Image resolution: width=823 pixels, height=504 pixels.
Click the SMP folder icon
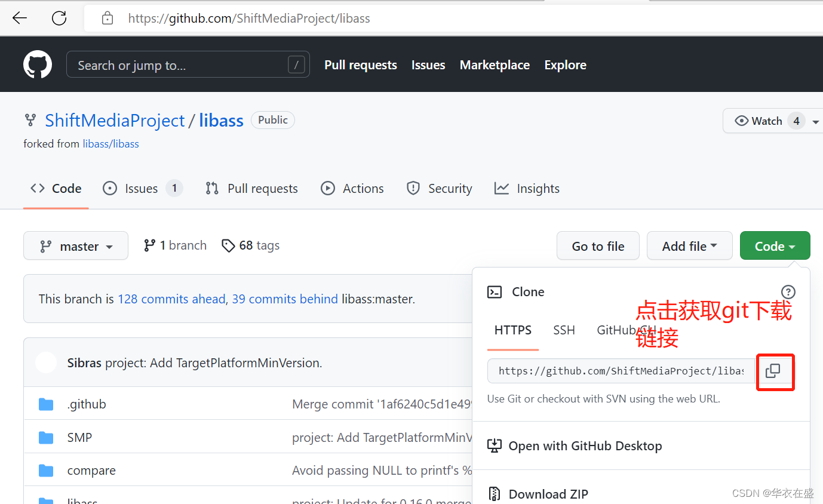[46, 438]
